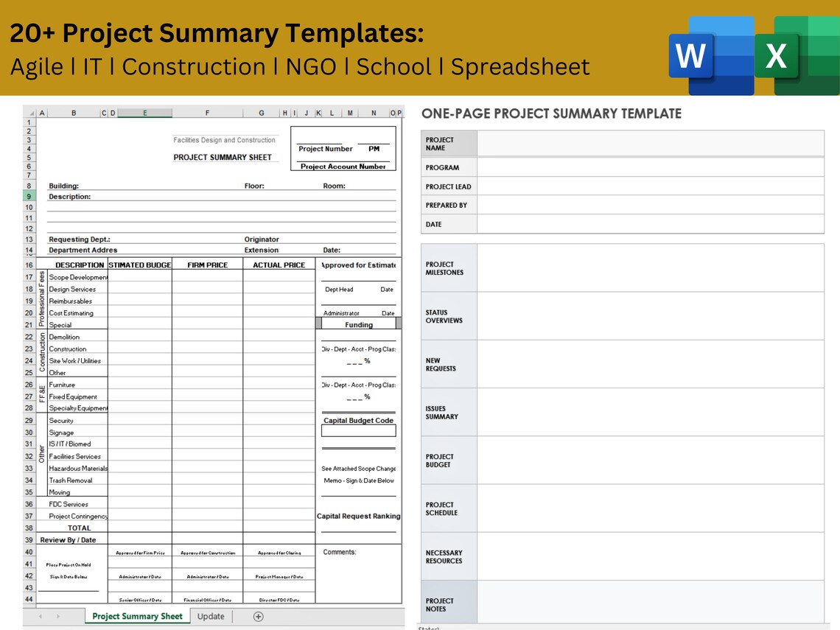
Task: Click the Capital Budget Code box
Action: 358,430
